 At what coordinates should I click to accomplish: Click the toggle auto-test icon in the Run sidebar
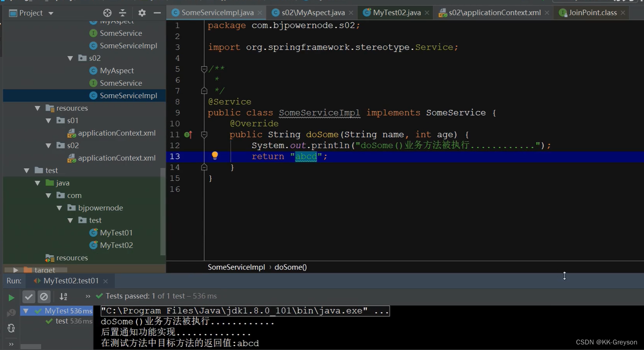pos(11,328)
